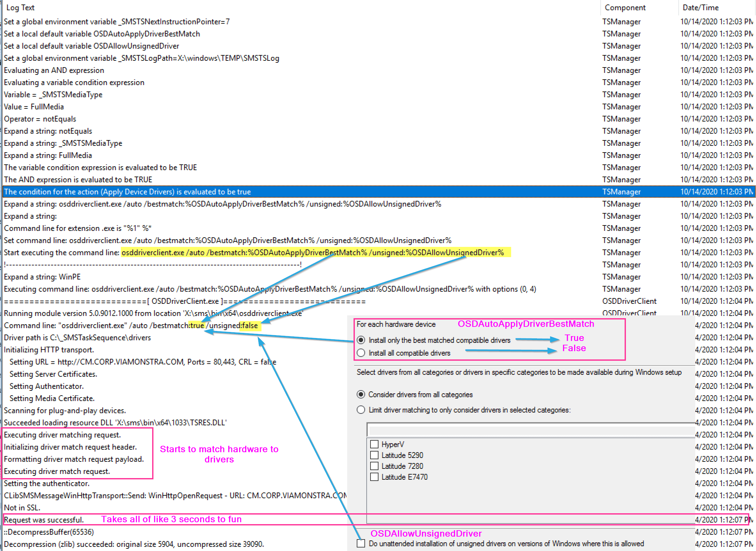Click the Log Text column header
This screenshot has height=551, width=756.
pyautogui.click(x=20, y=7)
